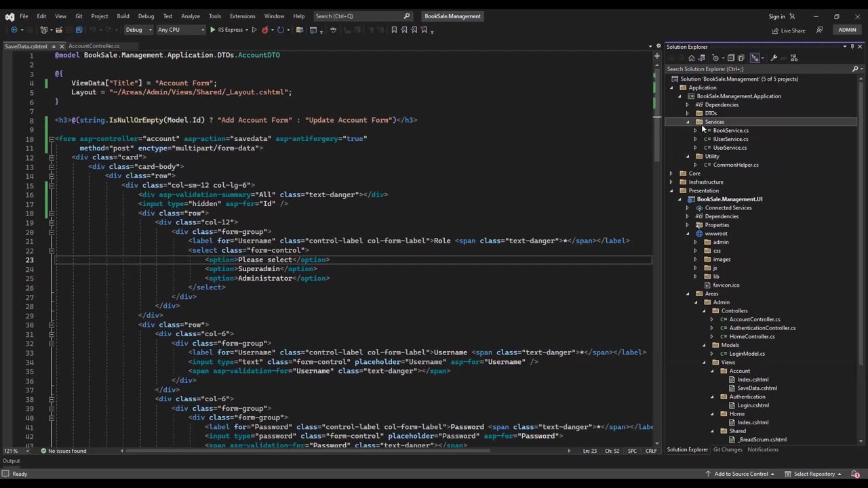Open the IIS Express dropdown arrow
Image resolution: width=868 pixels, height=488 pixels.
click(x=247, y=30)
